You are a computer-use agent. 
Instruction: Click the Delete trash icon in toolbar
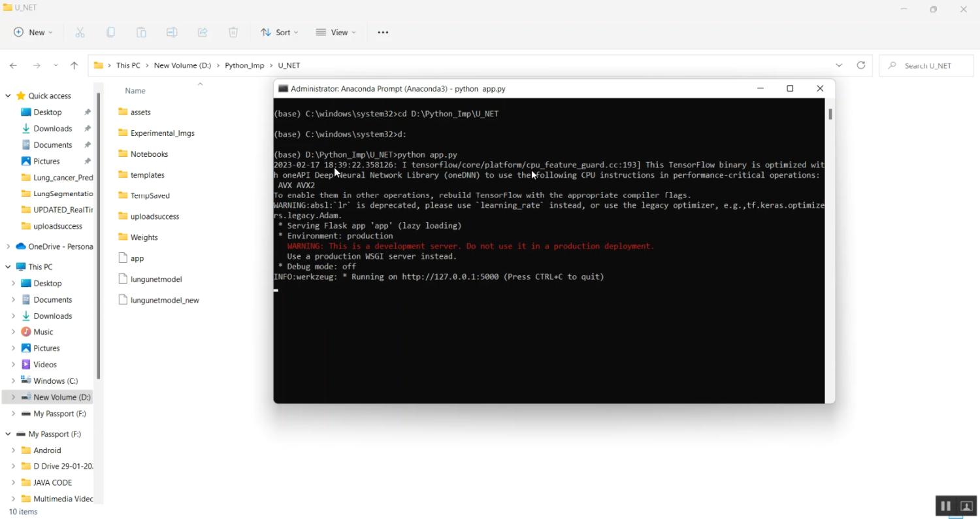pos(233,32)
